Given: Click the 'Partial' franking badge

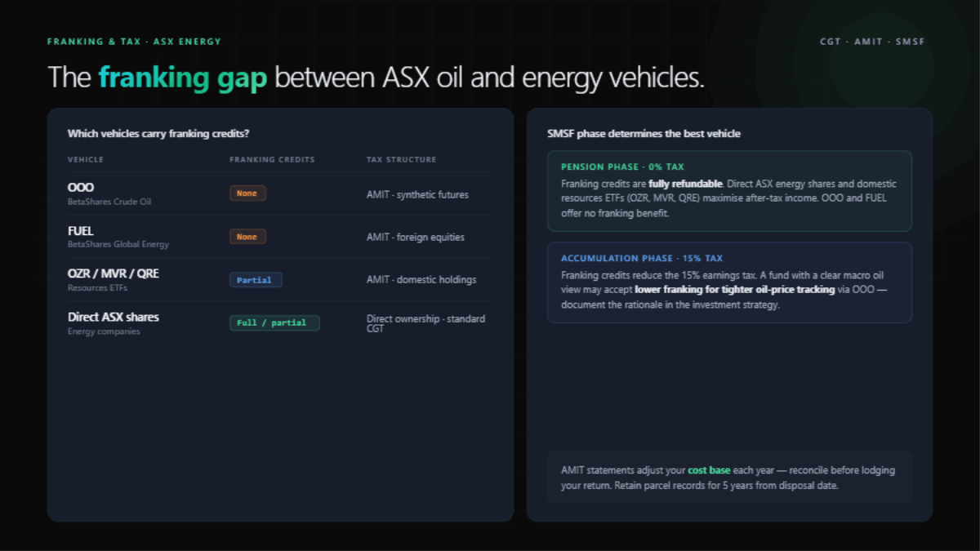Looking at the screenshot, I should [256, 280].
